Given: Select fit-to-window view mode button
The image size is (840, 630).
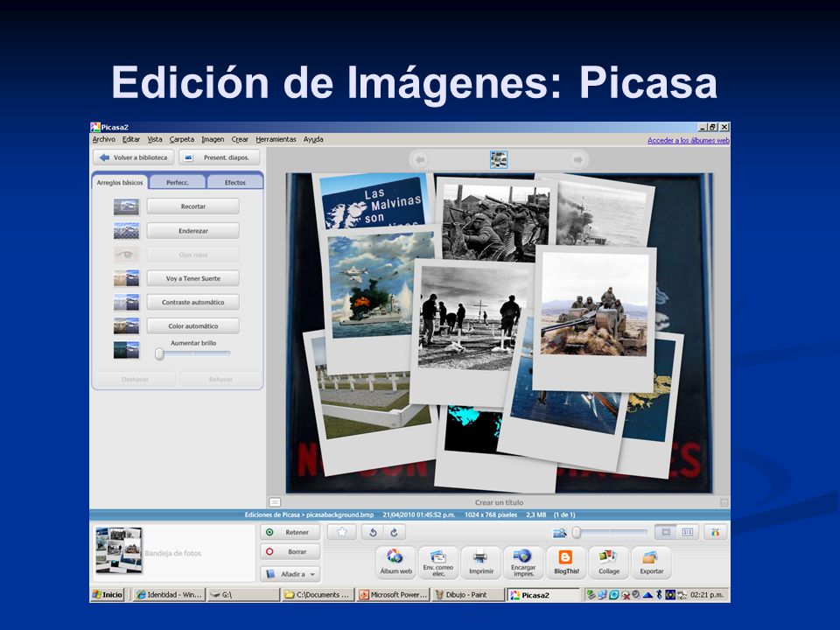Looking at the screenshot, I should [x=666, y=532].
